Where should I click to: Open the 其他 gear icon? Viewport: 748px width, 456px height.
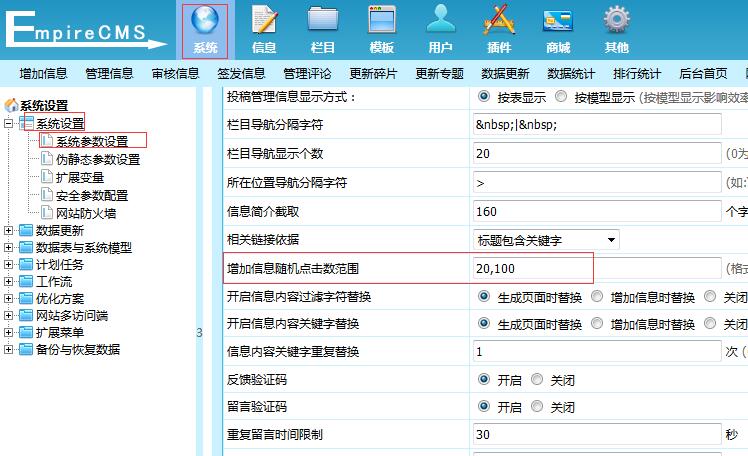pos(617,22)
